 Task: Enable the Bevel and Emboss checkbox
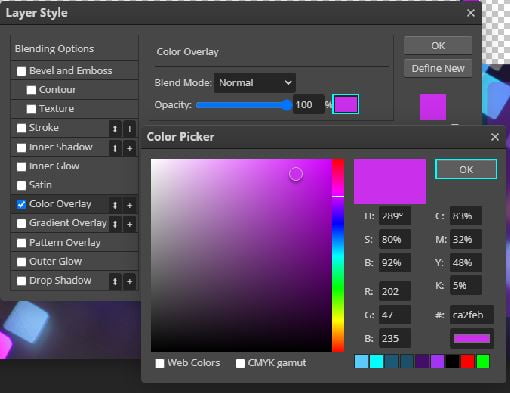coord(21,71)
